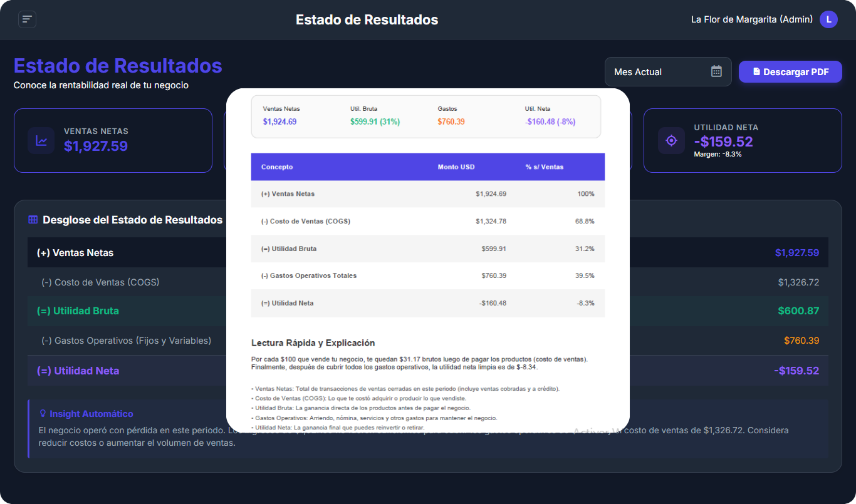Click the calendar icon in the period selector
This screenshot has width=856, height=504.
[716, 71]
